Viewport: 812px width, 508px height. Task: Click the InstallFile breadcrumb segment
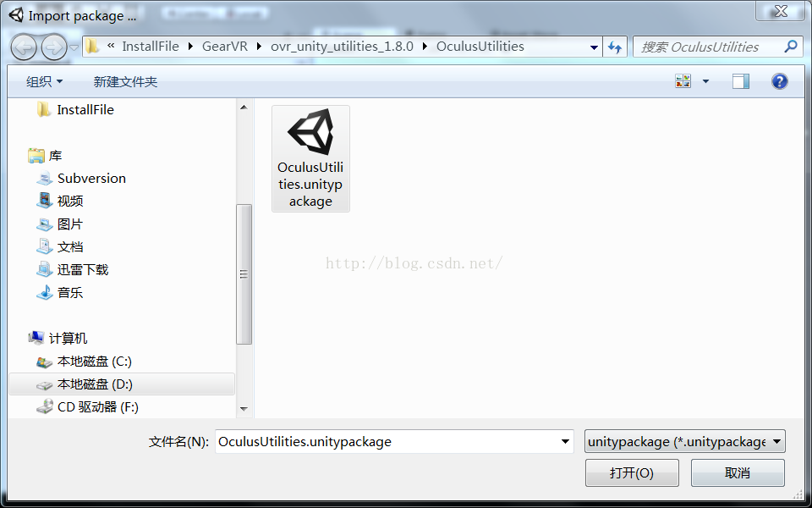click(151, 46)
